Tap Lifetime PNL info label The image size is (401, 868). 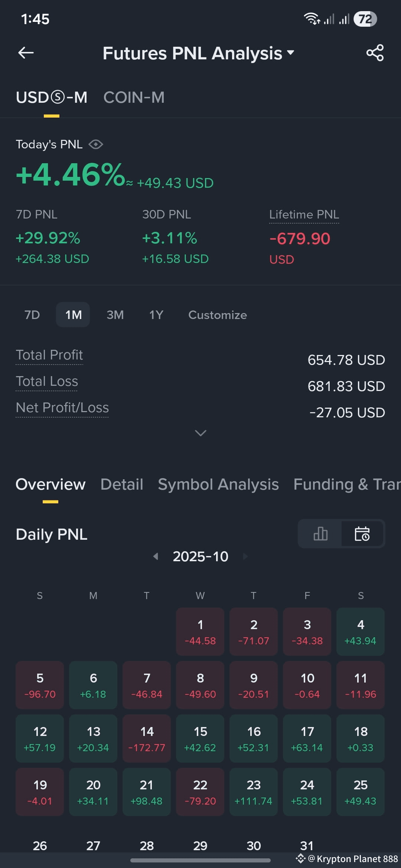(x=304, y=214)
